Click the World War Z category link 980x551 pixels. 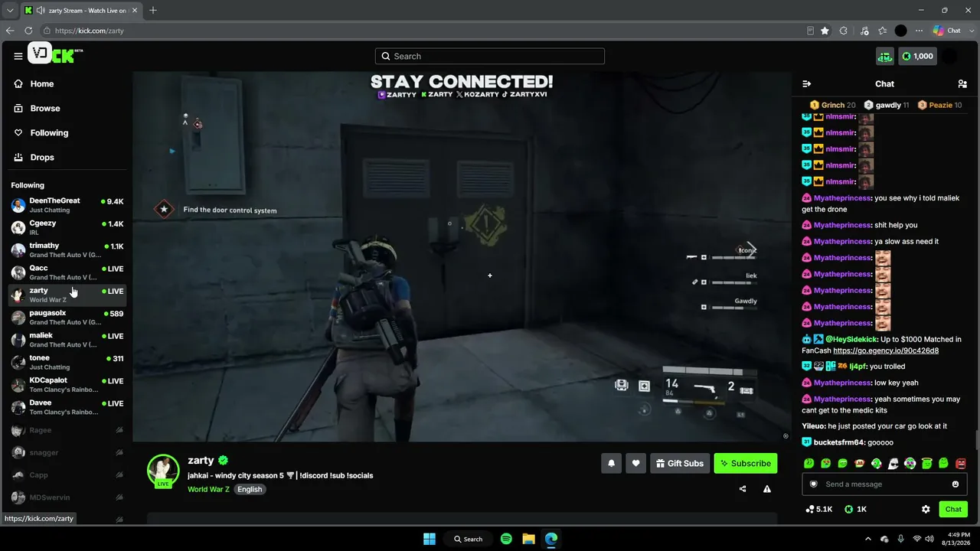point(208,489)
